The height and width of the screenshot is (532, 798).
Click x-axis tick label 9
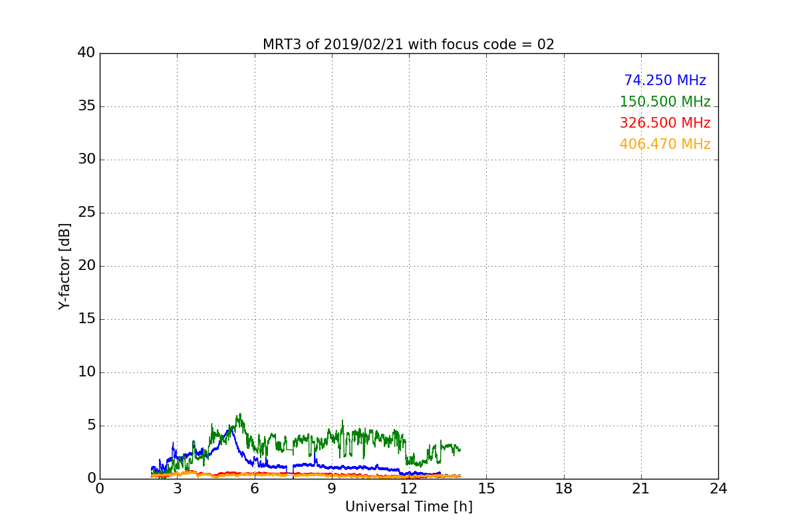332,489
